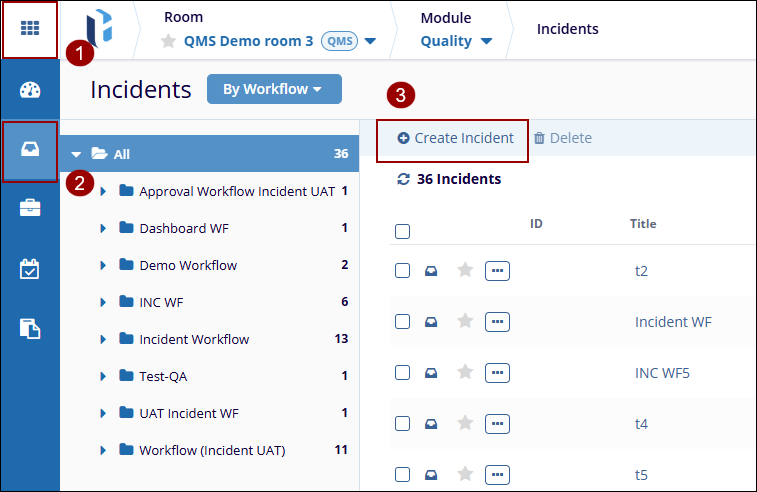Open more options for Incident WF row
The width and height of the screenshot is (757, 492).
(497, 321)
